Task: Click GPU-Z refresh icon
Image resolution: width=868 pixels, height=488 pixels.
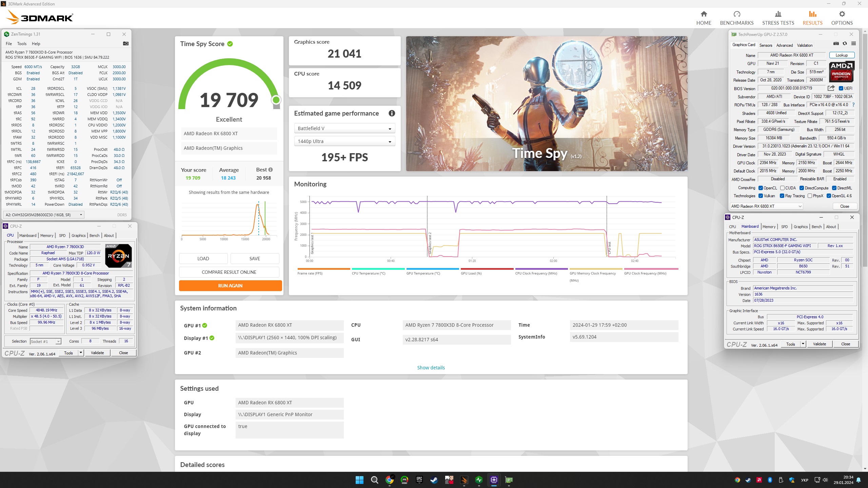Action: point(845,43)
